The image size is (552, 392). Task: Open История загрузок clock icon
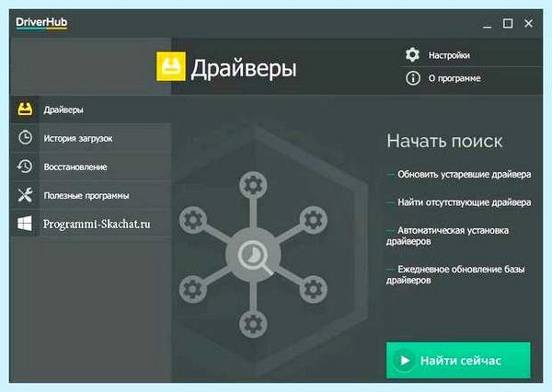tap(25, 138)
